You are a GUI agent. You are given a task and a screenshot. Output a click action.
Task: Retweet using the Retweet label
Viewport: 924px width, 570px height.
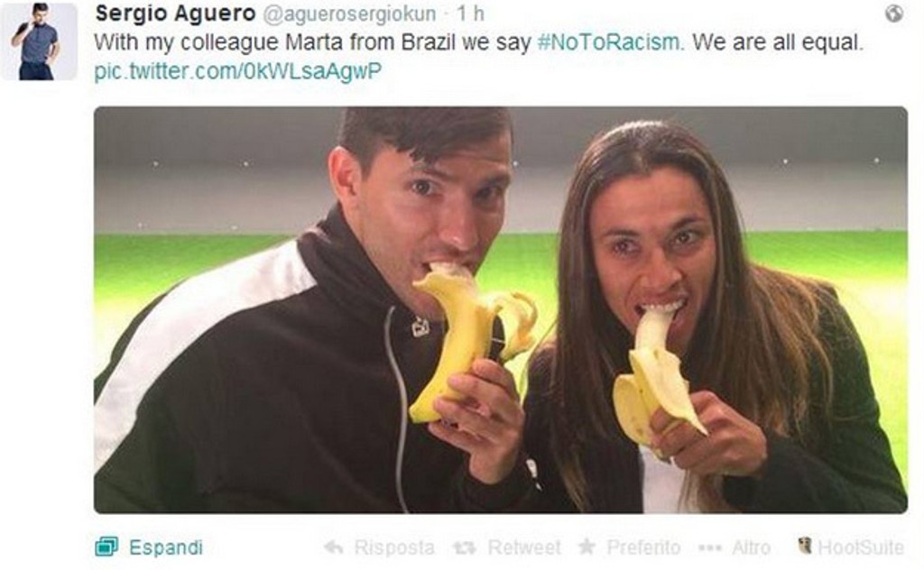point(524,547)
